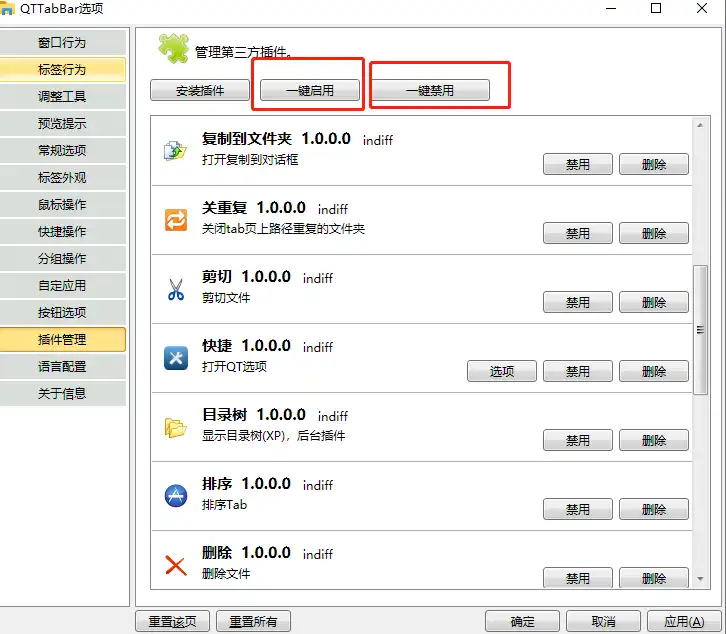Click the 取消 button

603,621
